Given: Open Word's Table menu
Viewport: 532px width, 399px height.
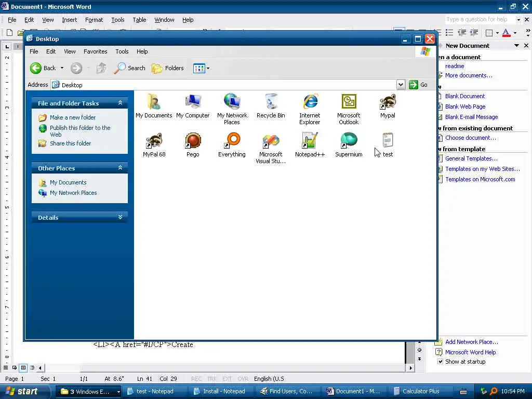Looking at the screenshot, I should click(139, 20).
